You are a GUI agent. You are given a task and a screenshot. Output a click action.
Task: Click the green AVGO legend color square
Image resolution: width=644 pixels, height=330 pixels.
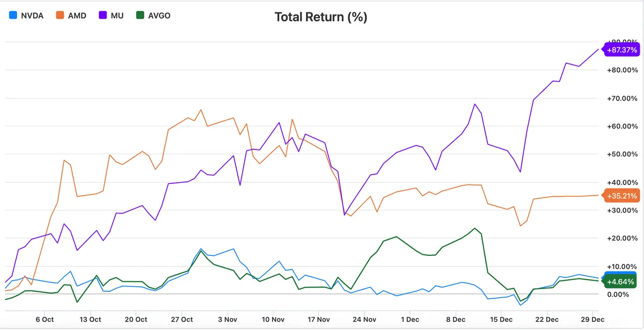tap(141, 16)
